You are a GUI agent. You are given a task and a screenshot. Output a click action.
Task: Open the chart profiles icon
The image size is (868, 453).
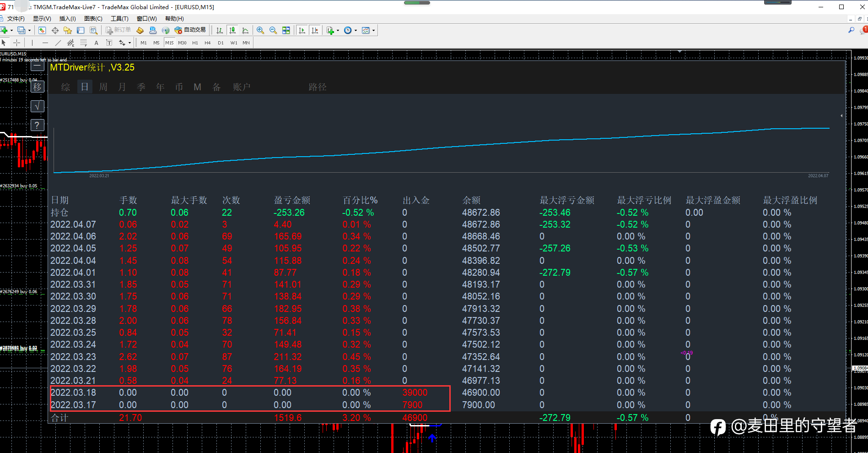[x=21, y=30]
